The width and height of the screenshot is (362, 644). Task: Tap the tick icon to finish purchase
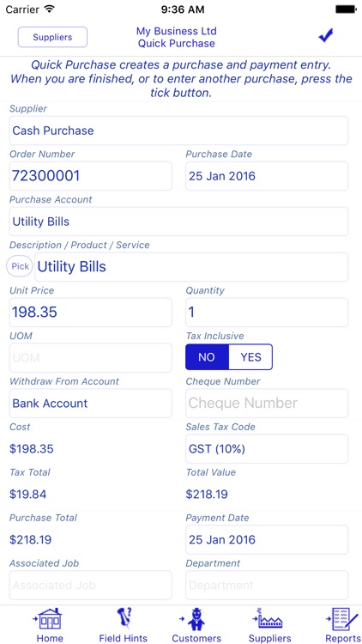(x=326, y=36)
